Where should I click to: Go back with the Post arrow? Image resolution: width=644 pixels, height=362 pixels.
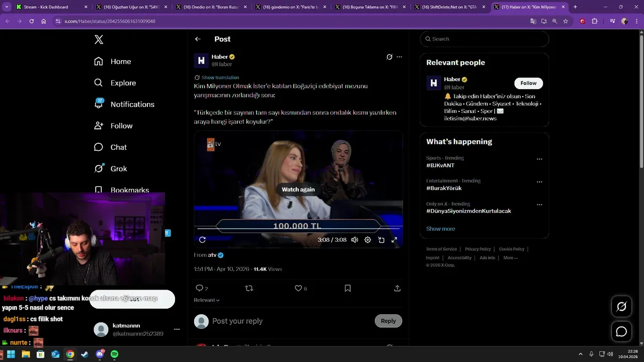coord(198,39)
